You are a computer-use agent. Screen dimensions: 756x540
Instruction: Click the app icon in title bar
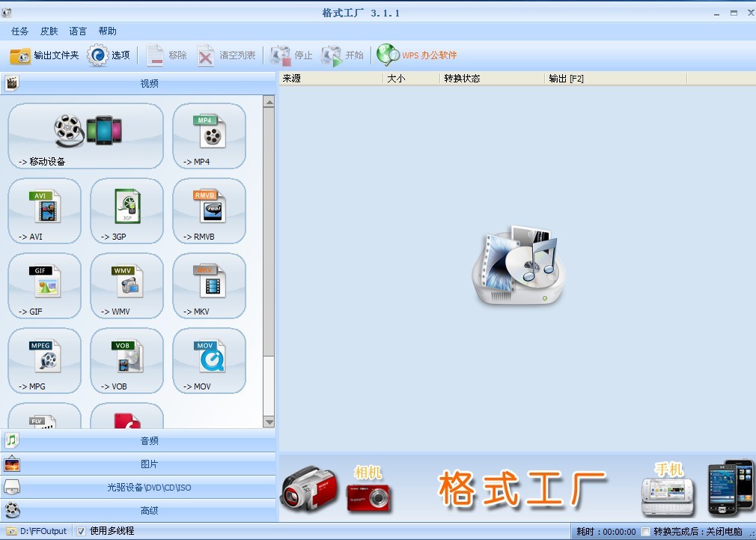(x=7, y=13)
